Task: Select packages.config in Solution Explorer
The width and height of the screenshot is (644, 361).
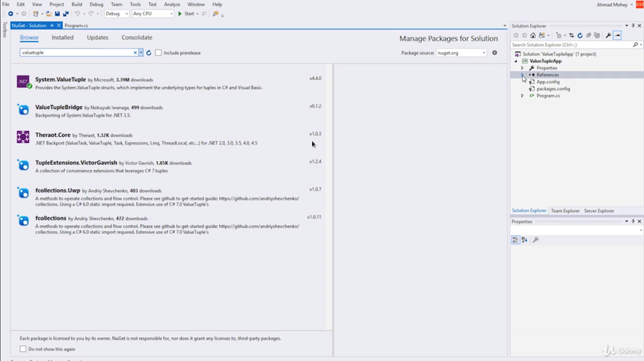Action: pyautogui.click(x=553, y=89)
